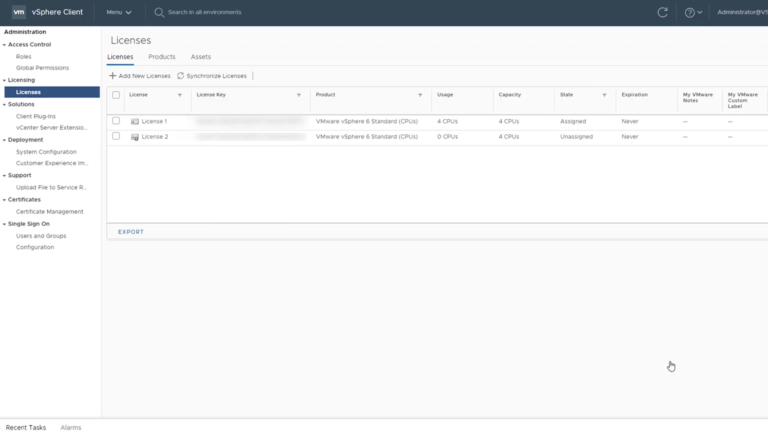The height and width of the screenshot is (432, 768).
Task: Open the License column filter icon
Action: [x=180, y=95]
